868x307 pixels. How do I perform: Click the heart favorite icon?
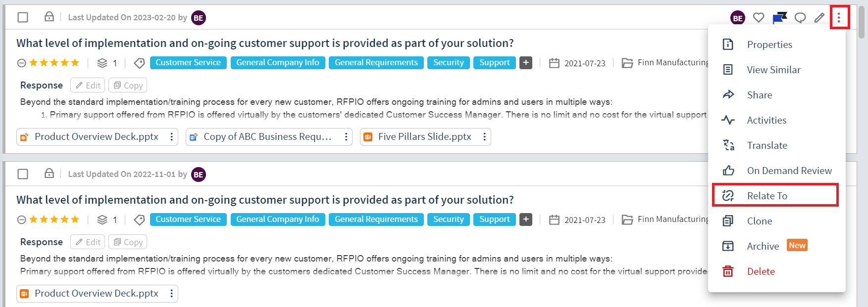[758, 18]
